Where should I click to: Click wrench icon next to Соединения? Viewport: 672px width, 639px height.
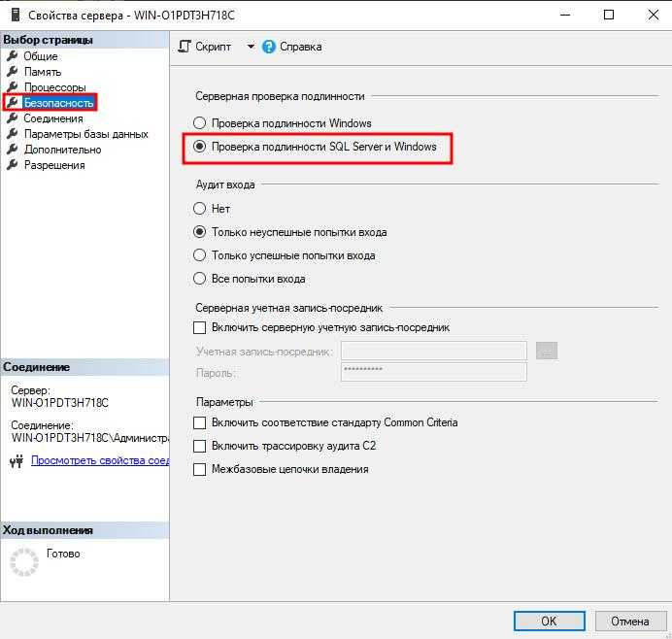13,118
